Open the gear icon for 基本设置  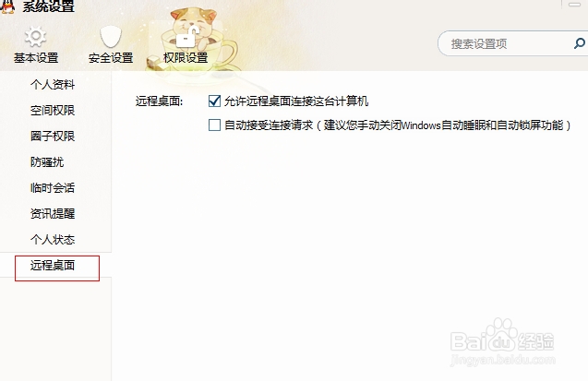click(x=35, y=37)
